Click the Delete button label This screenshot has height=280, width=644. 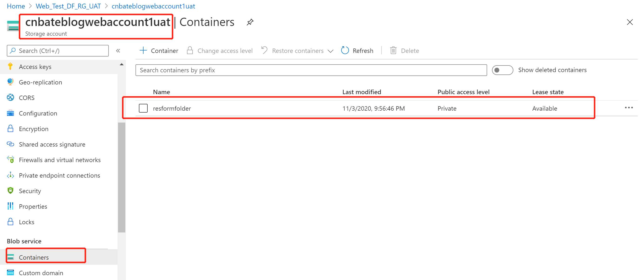tap(410, 51)
